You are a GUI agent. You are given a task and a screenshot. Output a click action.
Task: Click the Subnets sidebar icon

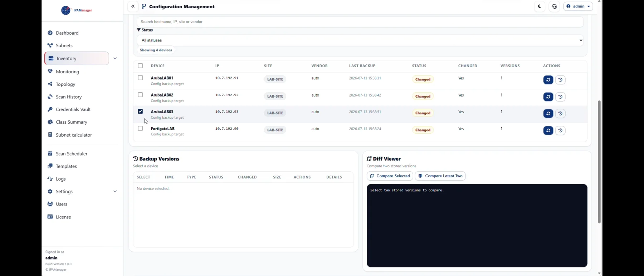point(50,45)
